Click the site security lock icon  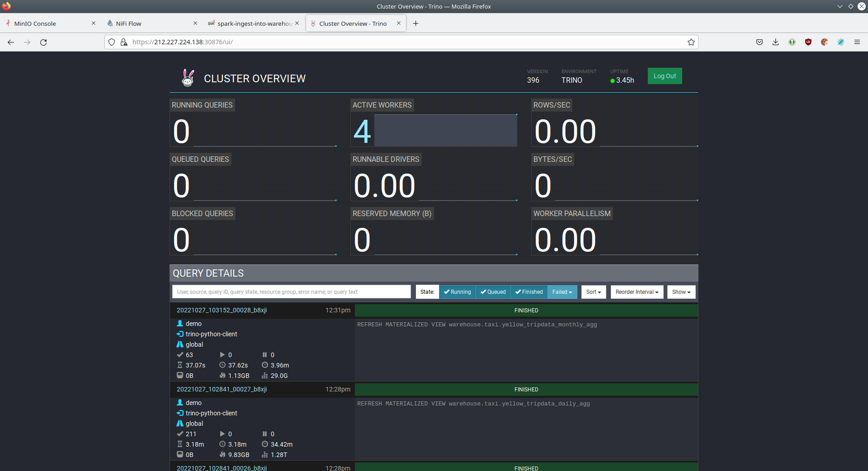[x=124, y=42]
